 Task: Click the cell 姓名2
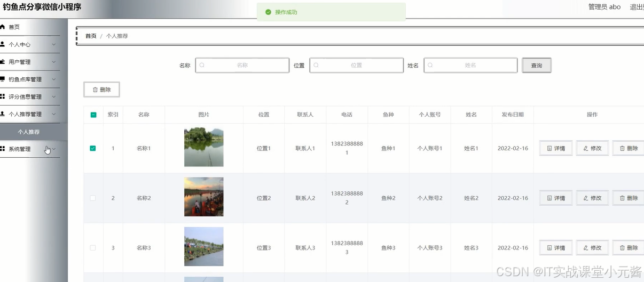tap(471, 198)
